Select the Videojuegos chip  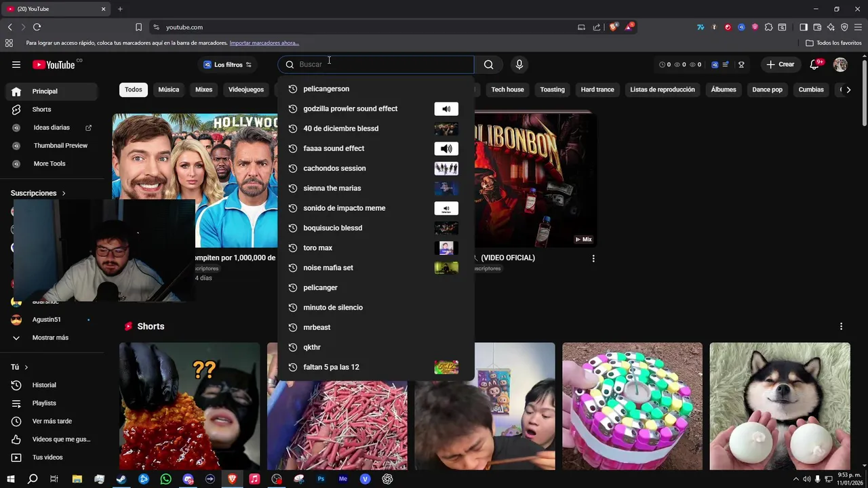pyautogui.click(x=246, y=89)
